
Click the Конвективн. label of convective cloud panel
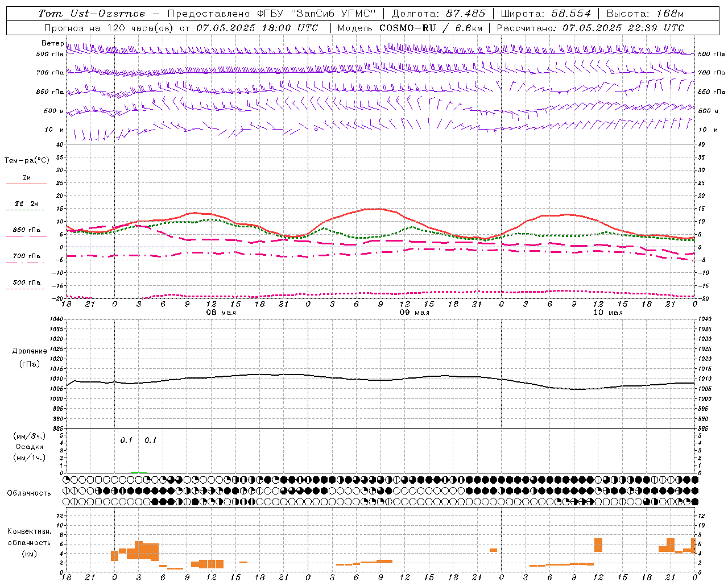pos(29,531)
